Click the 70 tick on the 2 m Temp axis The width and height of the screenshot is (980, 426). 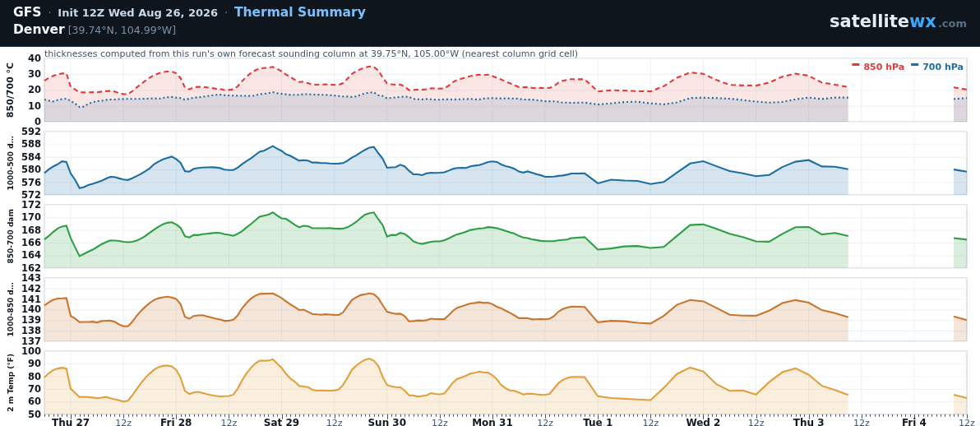pyautogui.click(x=35, y=389)
